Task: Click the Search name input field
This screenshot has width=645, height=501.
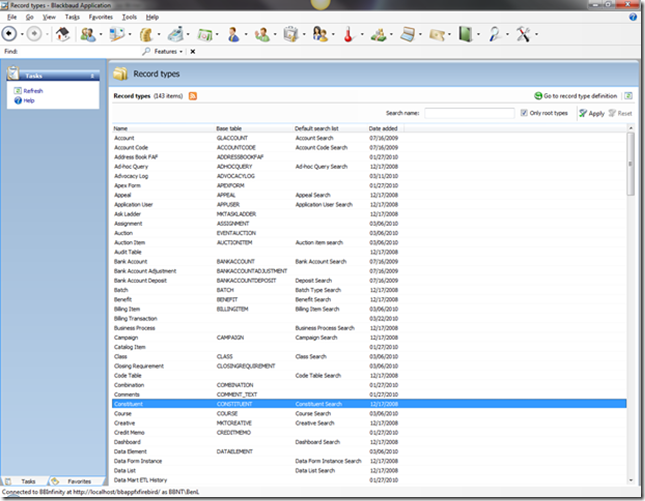Action: coord(468,113)
